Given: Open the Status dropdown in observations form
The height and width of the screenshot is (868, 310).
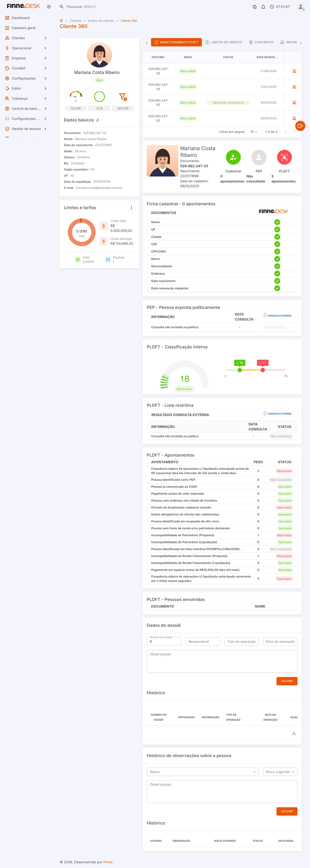Looking at the screenshot, I should [x=203, y=772].
